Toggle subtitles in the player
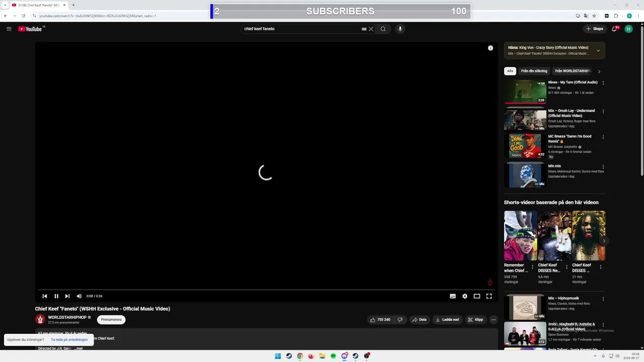 (x=453, y=296)
